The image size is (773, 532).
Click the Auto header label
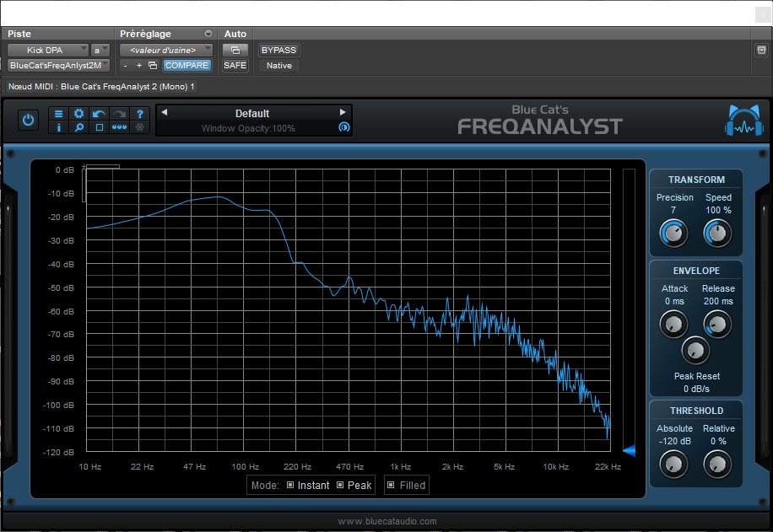coord(235,34)
